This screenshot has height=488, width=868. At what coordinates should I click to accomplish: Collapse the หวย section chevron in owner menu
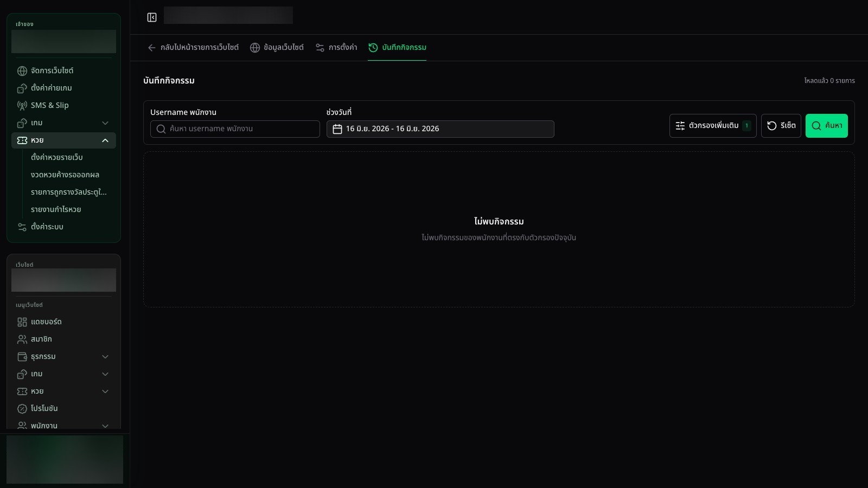(105, 140)
